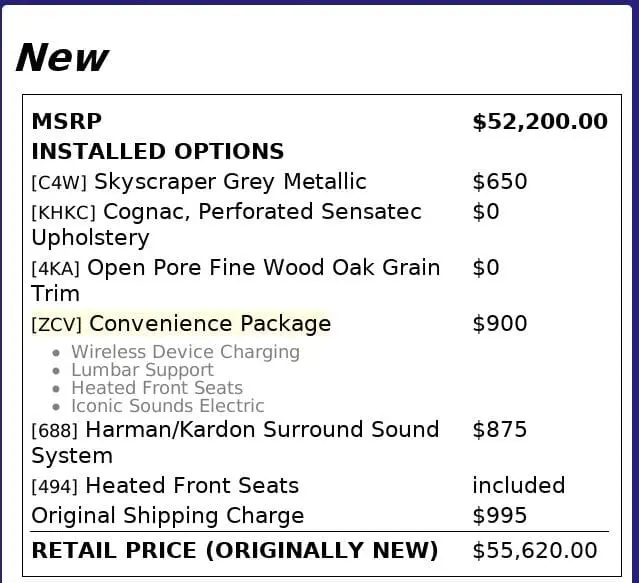Click the Iconic Sounds Electric bullet item
The height and width of the screenshot is (583, 639).
(x=167, y=406)
